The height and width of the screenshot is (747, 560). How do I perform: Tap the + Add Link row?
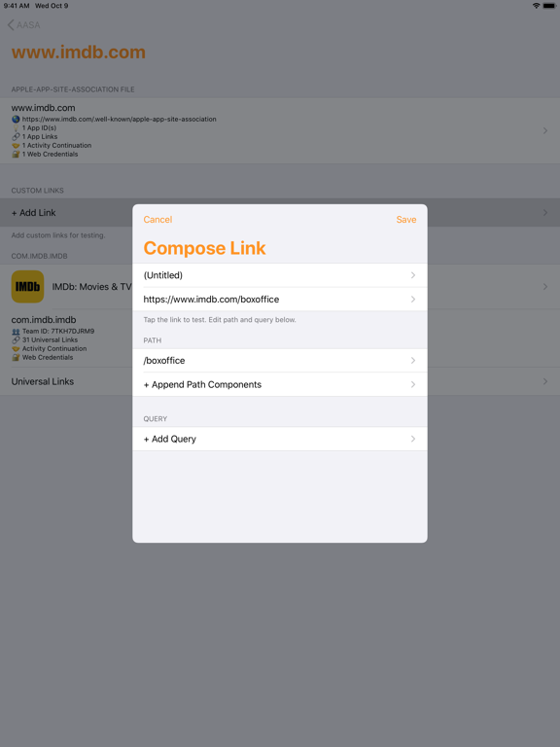[280, 213]
